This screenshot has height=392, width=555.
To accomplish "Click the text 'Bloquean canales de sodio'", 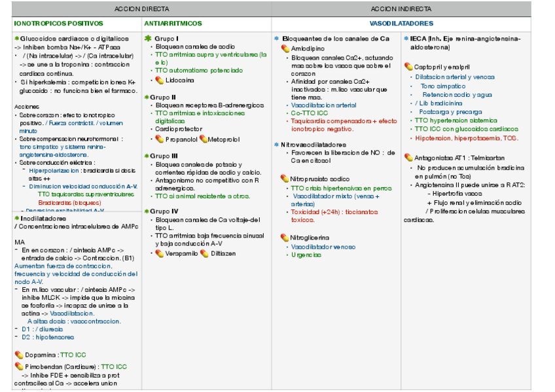I will pyautogui.click(x=195, y=46).
